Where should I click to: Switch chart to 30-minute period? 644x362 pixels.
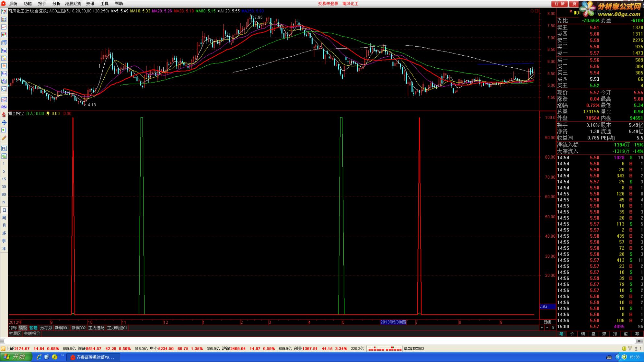(x=4, y=187)
